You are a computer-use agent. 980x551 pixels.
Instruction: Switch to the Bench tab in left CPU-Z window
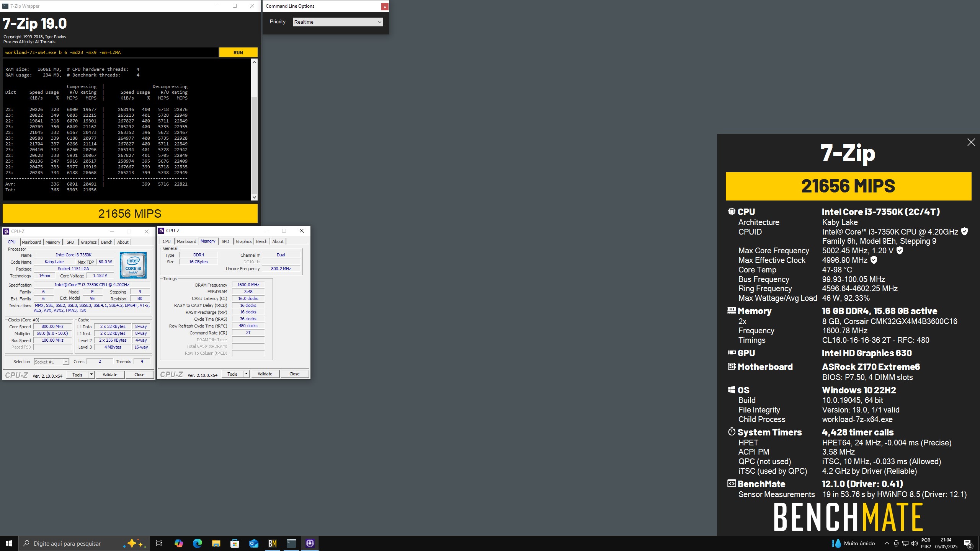(x=106, y=242)
